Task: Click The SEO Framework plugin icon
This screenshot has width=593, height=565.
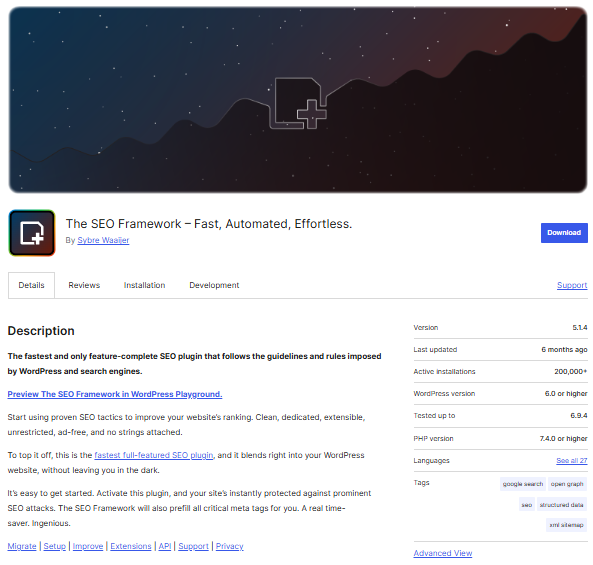Action: (32, 233)
